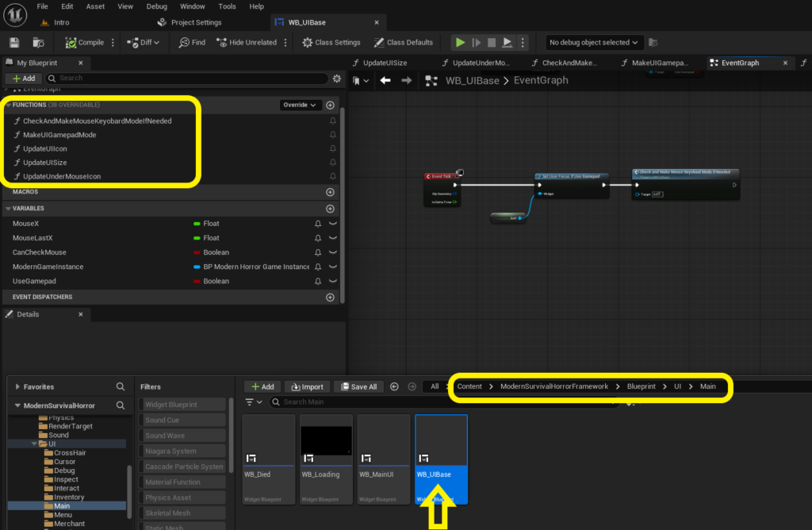This screenshot has height=530, width=812.
Task: Click the Import button in content browser
Action: pos(308,387)
